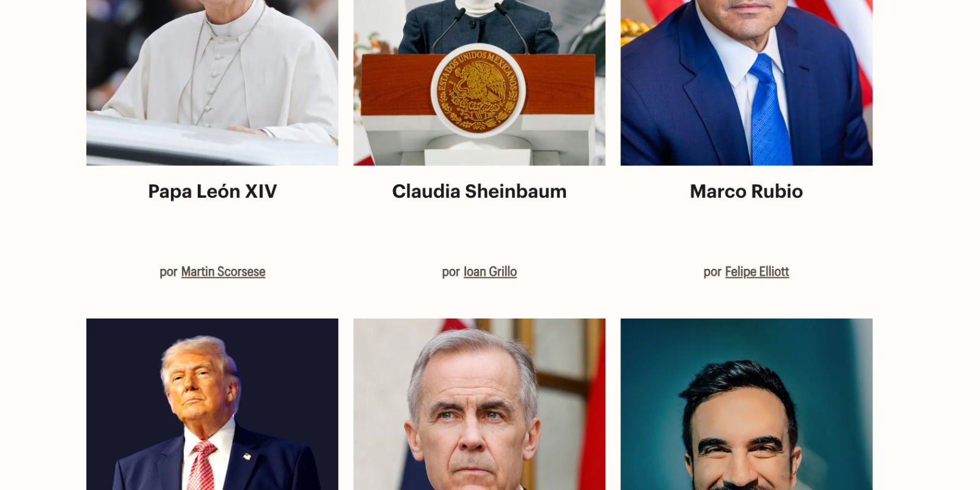This screenshot has height=490, width=980.
Task: Open the Claudia Sheinbaum podium photo
Action: coord(479,83)
